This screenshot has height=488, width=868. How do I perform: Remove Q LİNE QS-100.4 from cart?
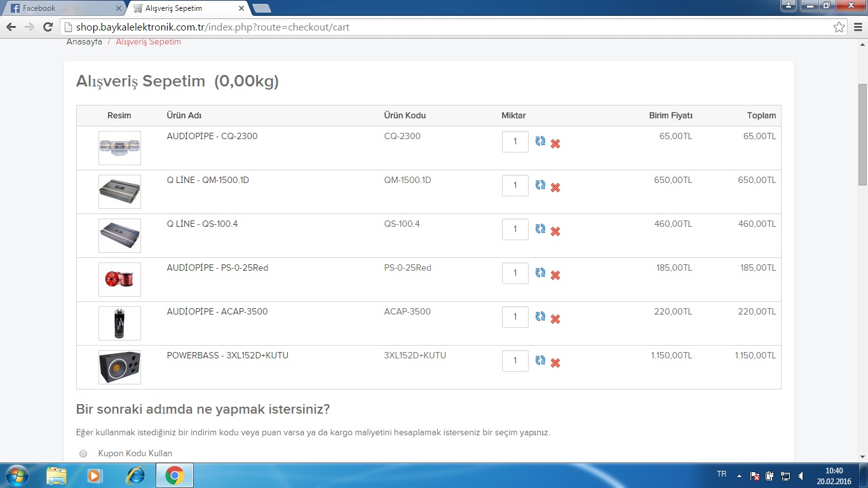pyautogui.click(x=555, y=231)
